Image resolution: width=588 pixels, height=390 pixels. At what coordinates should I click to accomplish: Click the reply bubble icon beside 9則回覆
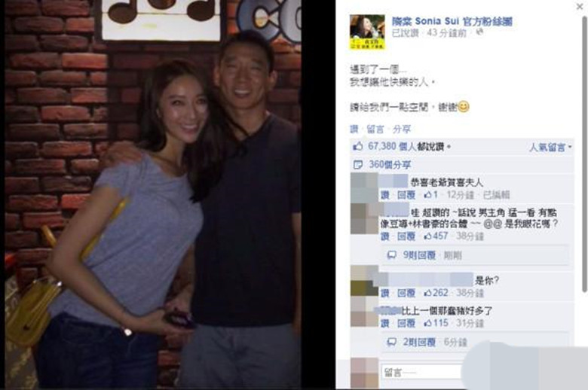tap(392, 255)
